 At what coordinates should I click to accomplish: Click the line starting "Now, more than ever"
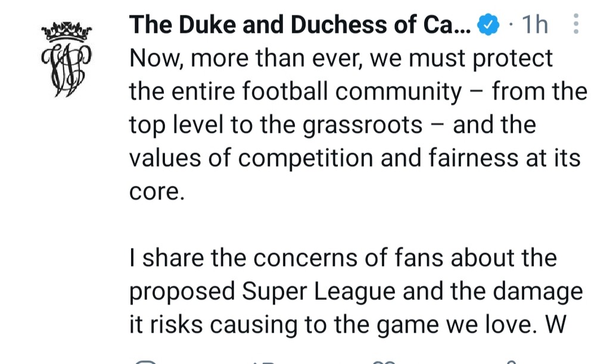point(341,59)
